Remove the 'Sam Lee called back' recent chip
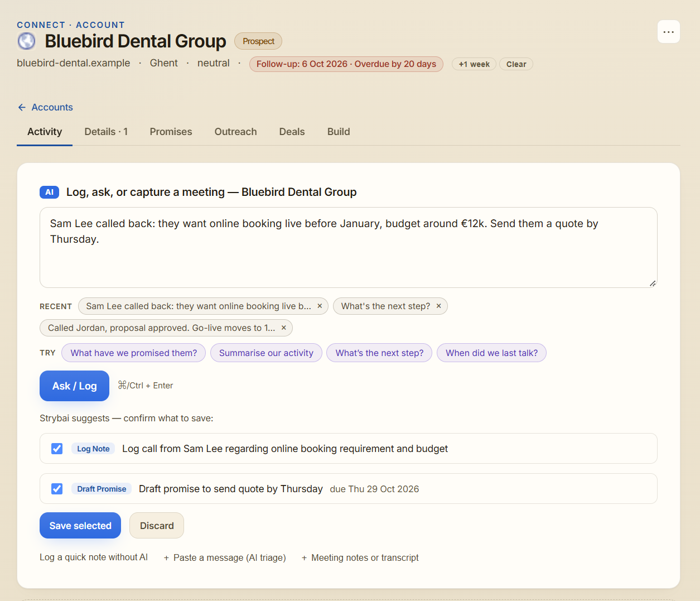 (320, 306)
